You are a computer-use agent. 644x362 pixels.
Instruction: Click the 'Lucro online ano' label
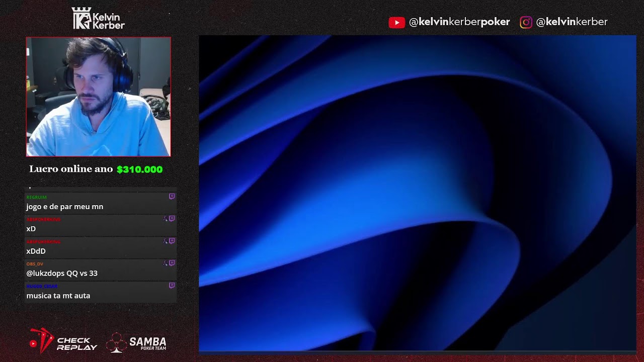[x=71, y=169]
